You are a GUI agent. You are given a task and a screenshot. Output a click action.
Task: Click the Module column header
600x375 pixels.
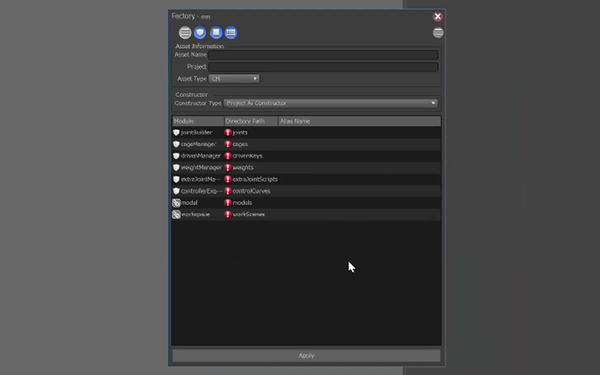coord(198,121)
